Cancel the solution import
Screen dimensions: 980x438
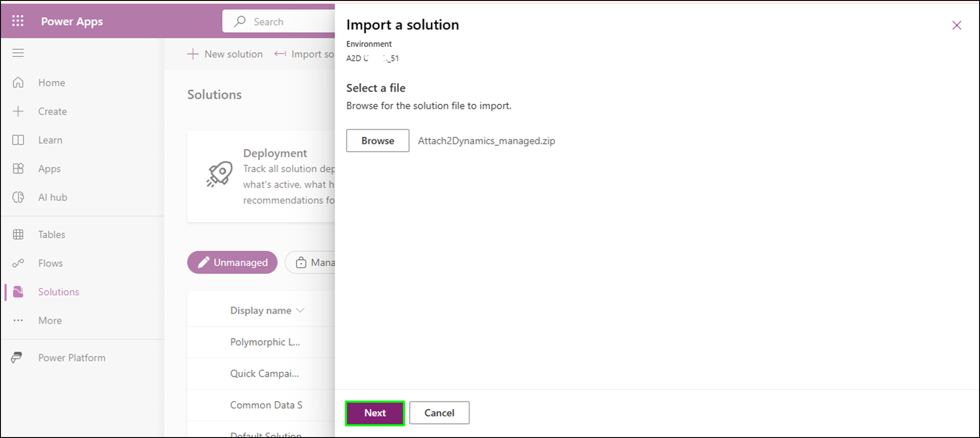439,413
